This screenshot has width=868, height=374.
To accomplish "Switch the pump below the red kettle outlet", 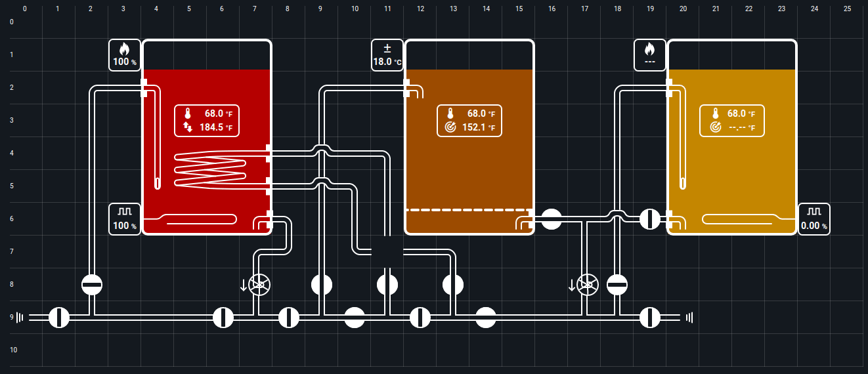I will click(x=260, y=285).
